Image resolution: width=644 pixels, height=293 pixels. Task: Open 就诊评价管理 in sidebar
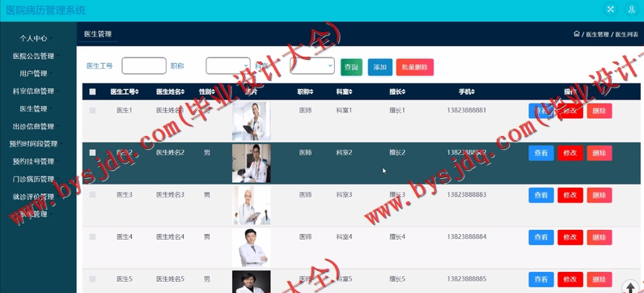(x=34, y=197)
